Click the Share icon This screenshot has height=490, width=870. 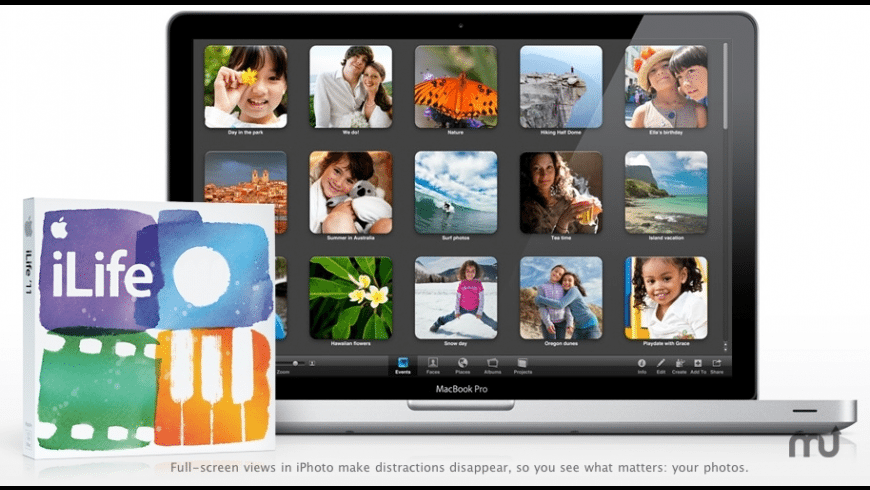[717, 365]
